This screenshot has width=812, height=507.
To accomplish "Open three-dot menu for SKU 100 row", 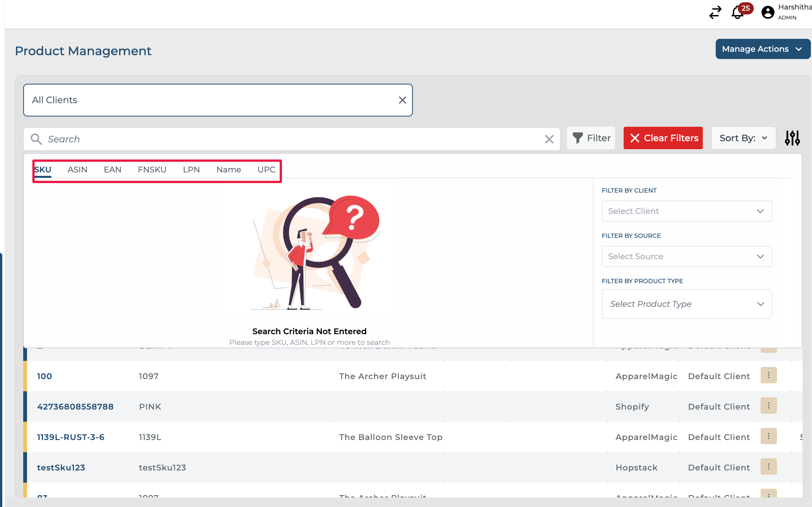I will [x=768, y=375].
